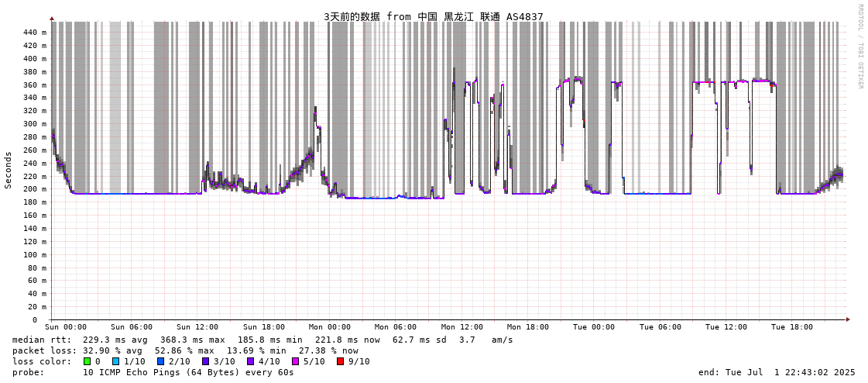Click the '368.3 ms max' rtt value
The width and height of the screenshot is (868, 383).
[x=192, y=340]
